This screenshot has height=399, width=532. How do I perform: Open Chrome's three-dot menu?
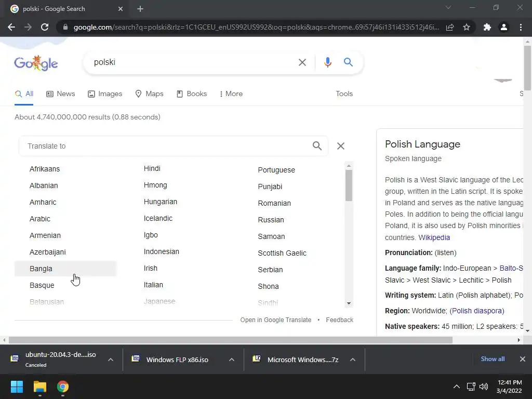[521, 27]
